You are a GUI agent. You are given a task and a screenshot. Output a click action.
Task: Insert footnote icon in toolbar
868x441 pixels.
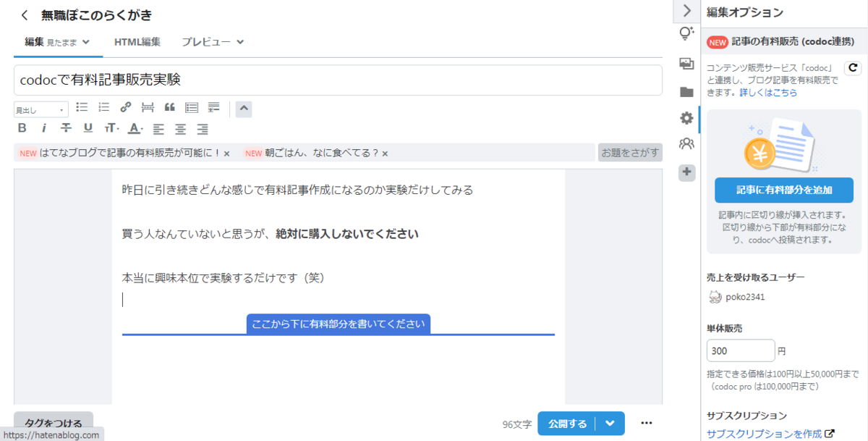(x=213, y=107)
